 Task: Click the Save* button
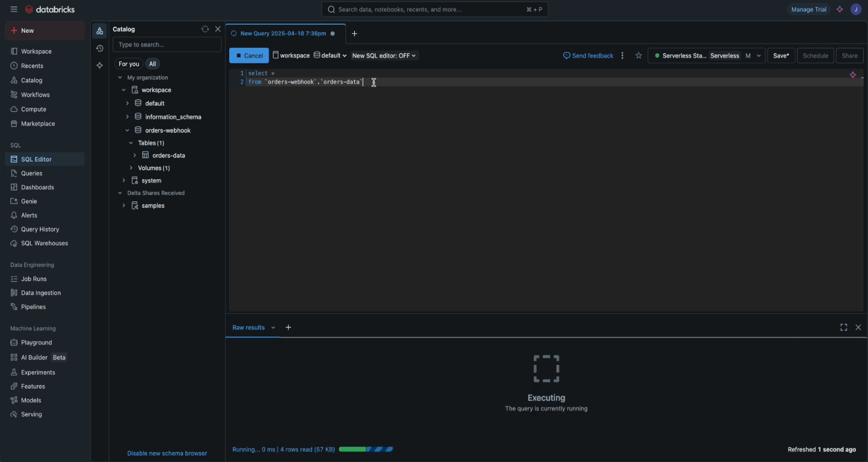781,56
